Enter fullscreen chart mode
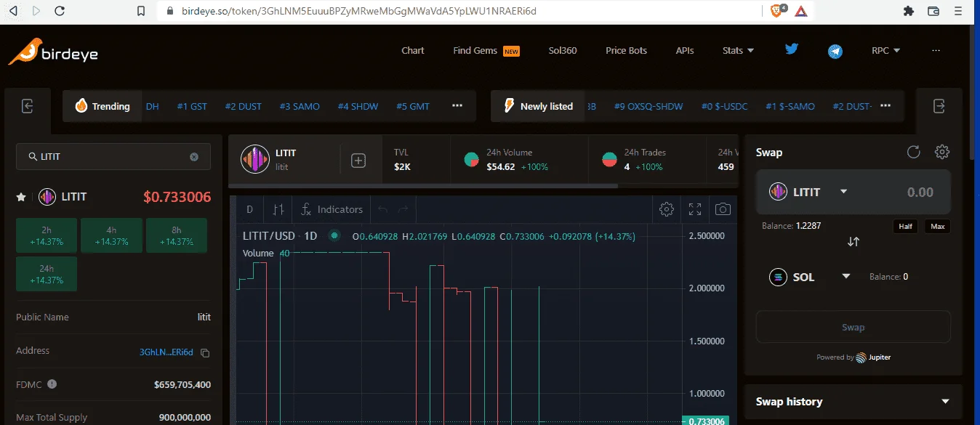Screen dimensions: 980x425 695,209
